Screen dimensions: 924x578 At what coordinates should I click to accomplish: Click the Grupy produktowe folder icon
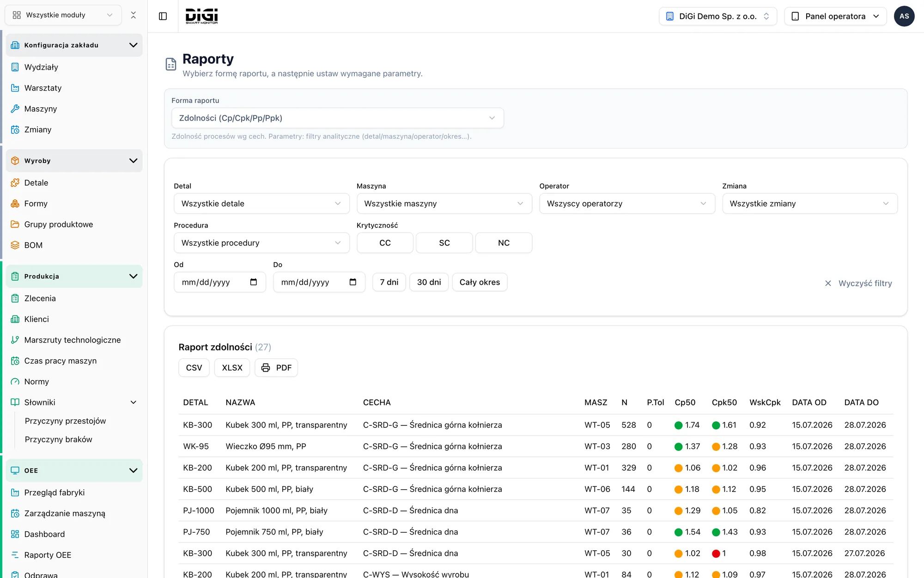point(15,224)
